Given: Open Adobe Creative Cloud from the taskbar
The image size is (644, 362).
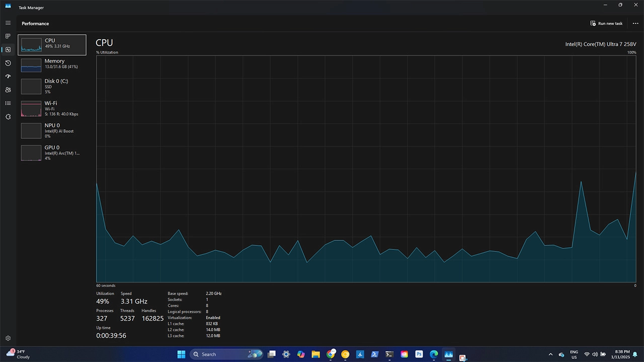Looking at the screenshot, I should (404, 354).
